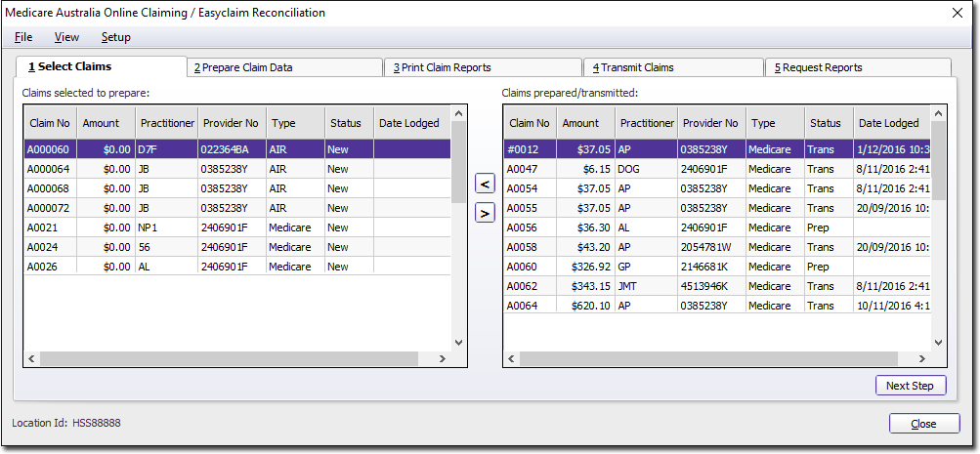980x454 pixels.
Task: Switch to 4 Transmit Claims tab
Action: pyautogui.click(x=673, y=67)
